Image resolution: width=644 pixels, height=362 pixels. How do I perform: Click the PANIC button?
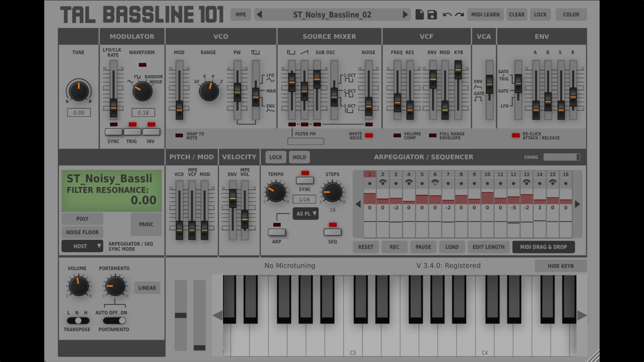146,224
